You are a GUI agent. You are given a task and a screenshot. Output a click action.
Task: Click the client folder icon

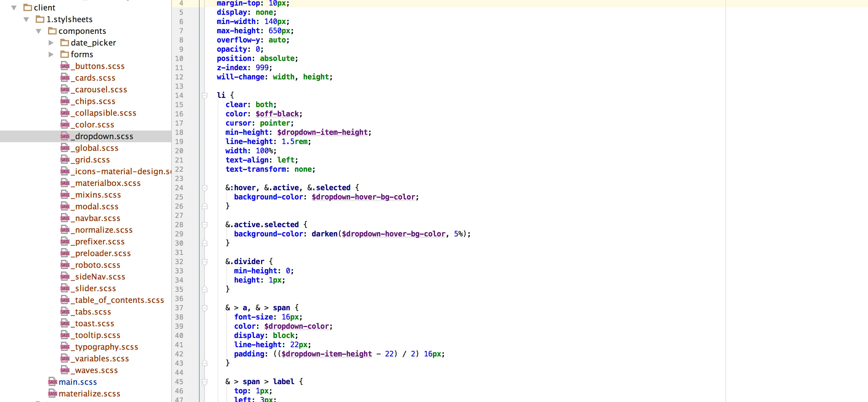click(x=28, y=7)
